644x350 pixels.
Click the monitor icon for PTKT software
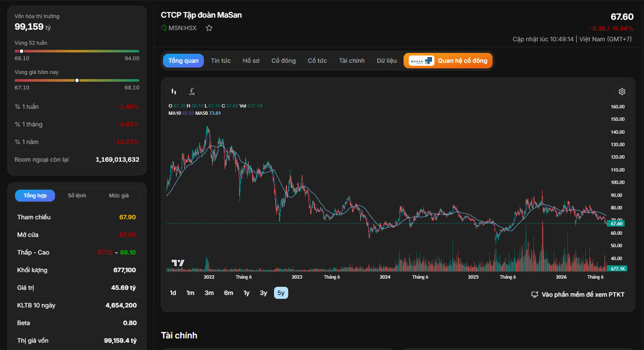tap(535, 295)
